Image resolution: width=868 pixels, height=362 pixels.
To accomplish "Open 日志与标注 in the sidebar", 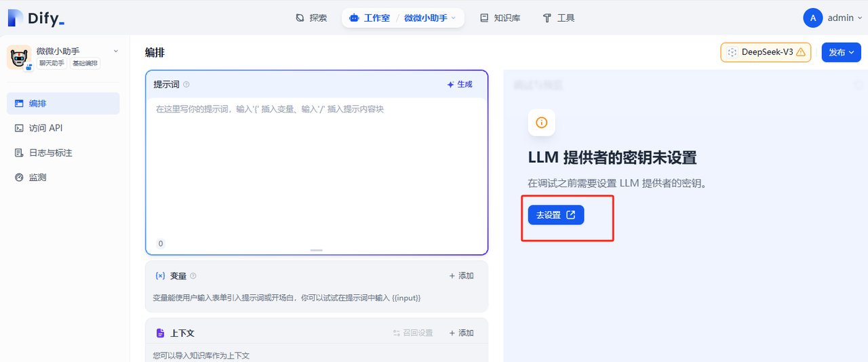I will [x=63, y=153].
